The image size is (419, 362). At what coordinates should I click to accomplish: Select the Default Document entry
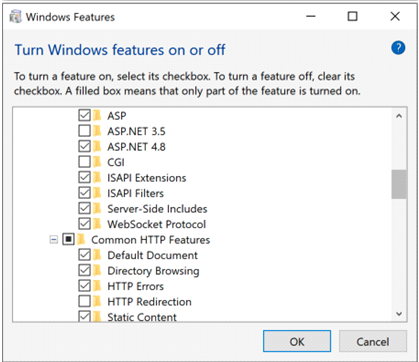coord(152,255)
